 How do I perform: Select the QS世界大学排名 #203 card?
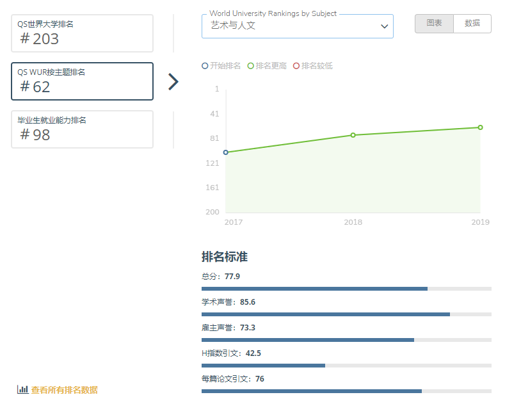coord(82,33)
